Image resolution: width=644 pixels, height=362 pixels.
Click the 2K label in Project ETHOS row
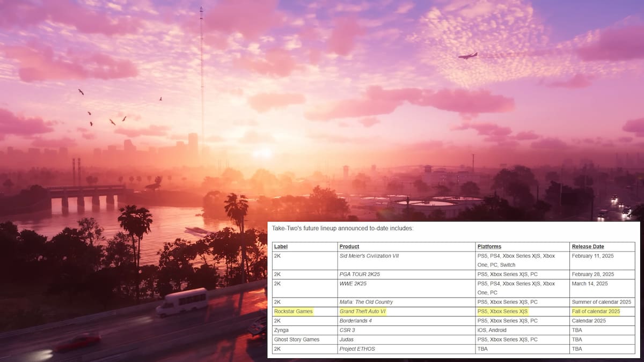click(x=277, y=349)
